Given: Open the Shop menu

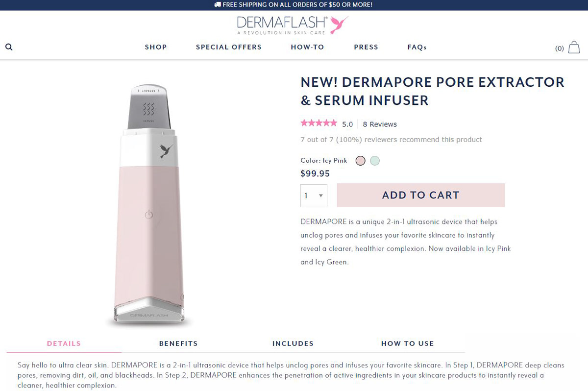Looking at the screenshot, I should pyautogui.click(x=156, y=47).
